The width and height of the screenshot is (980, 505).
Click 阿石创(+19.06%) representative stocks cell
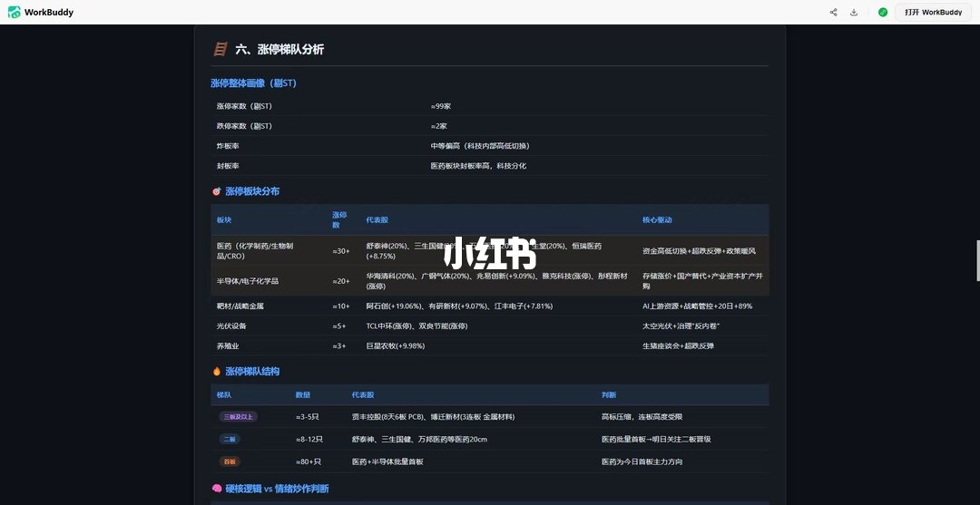459,306
